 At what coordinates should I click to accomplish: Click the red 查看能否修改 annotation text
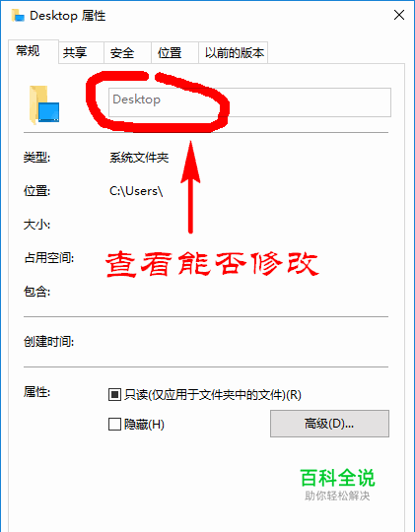point(212,264)
